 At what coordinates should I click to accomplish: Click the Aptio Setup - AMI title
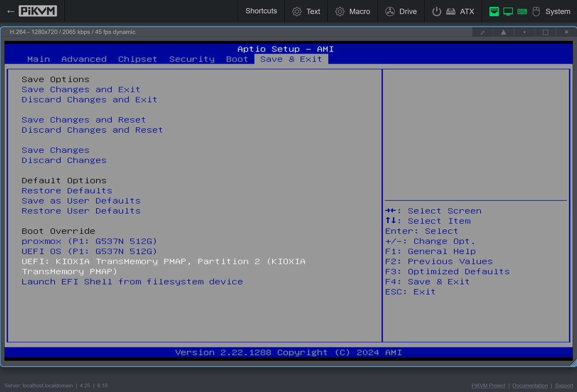285,49
